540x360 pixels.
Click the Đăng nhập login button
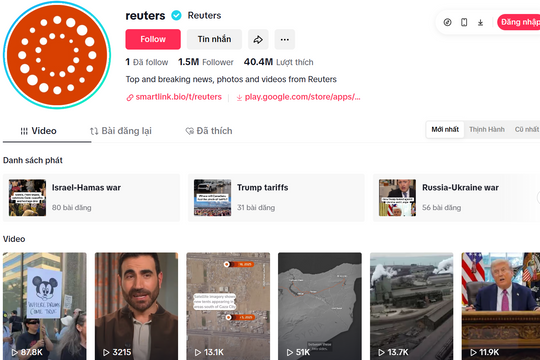[519, 22]
